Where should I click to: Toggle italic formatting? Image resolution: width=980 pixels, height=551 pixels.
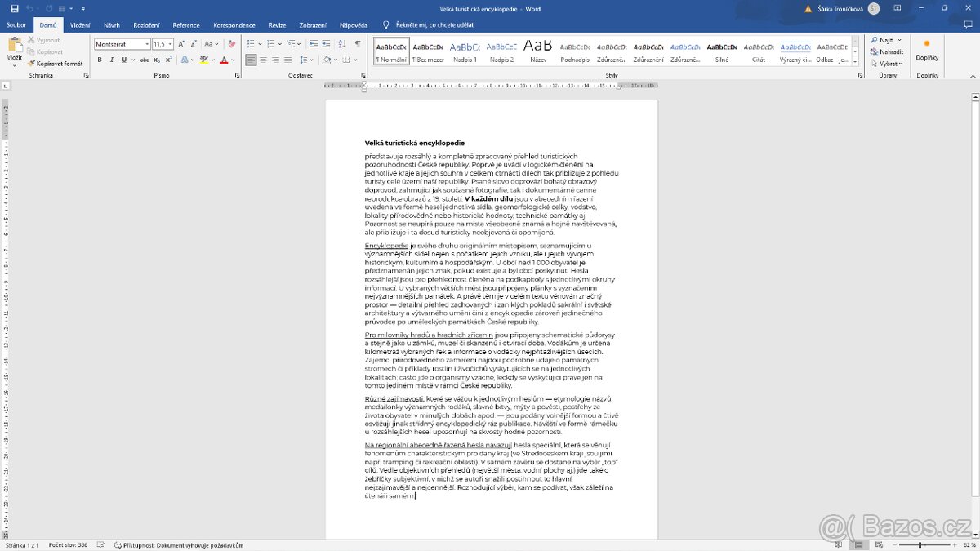(111, 60)
